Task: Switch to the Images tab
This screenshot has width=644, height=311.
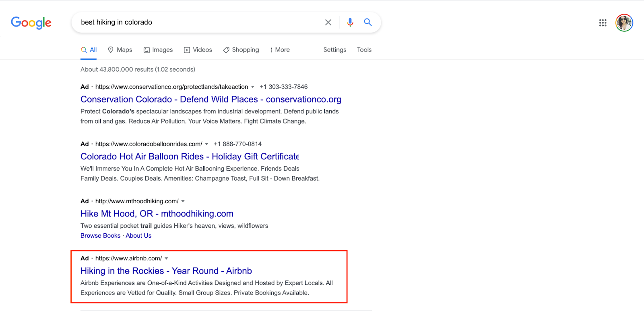Action: pyautogui.click(x=158, y=50)
